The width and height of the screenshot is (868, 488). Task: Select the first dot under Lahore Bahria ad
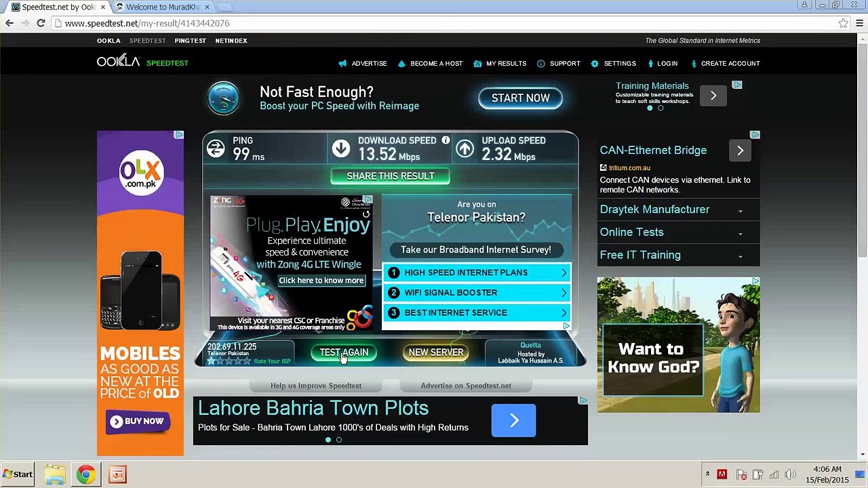point(328,440)
